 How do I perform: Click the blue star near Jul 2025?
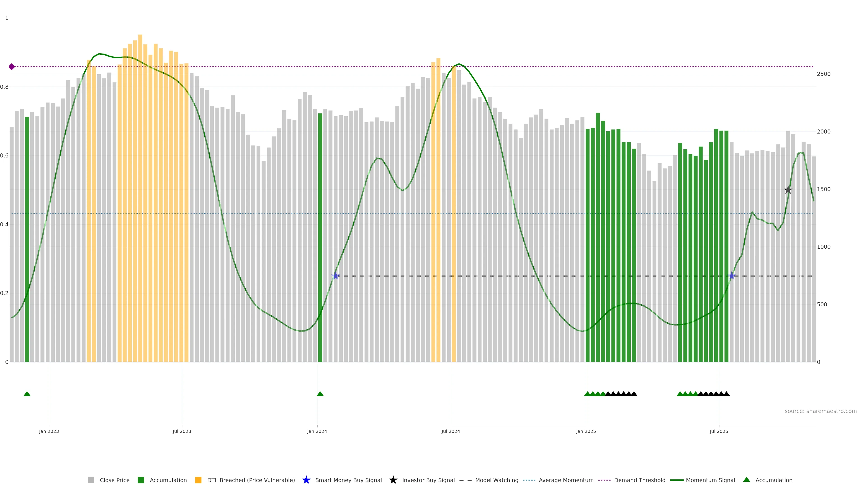pyautogui.click(x=731, y=276)
